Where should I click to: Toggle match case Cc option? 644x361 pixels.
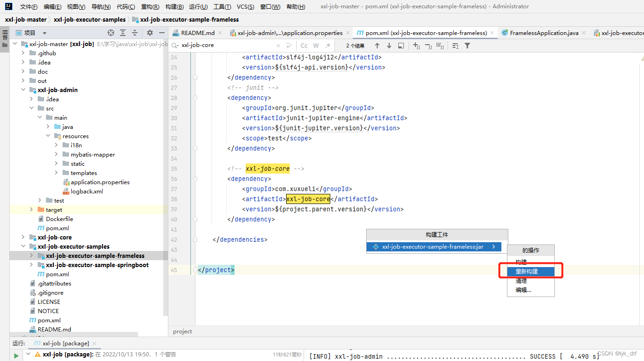click(304, 46)
